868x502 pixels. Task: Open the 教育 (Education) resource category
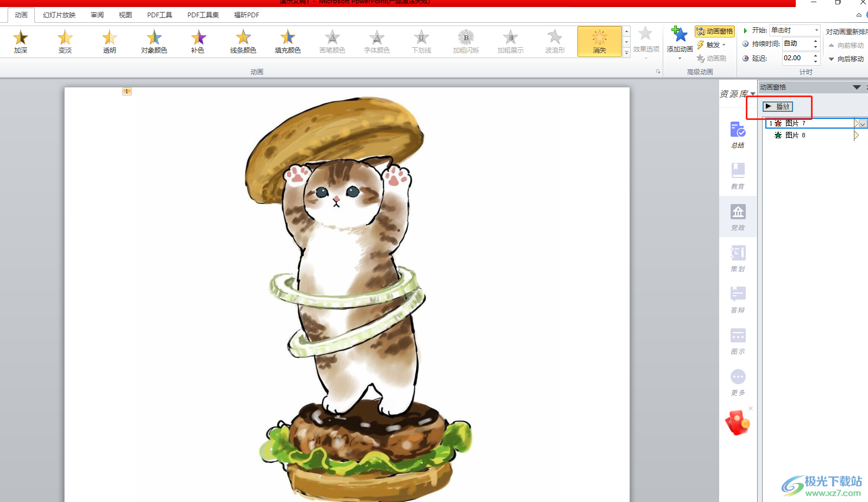click(x=738, y=176)
